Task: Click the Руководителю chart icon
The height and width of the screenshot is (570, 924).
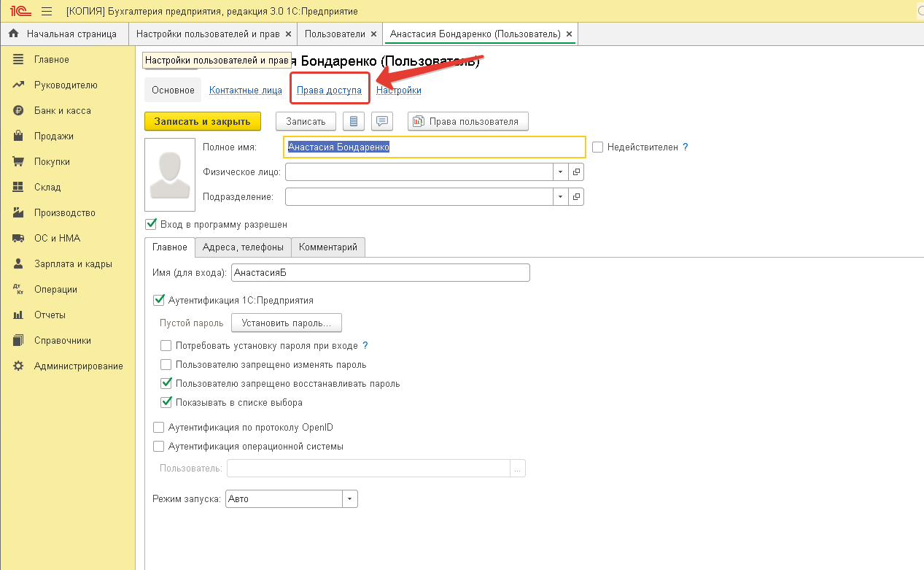Action: coord(19,85)
